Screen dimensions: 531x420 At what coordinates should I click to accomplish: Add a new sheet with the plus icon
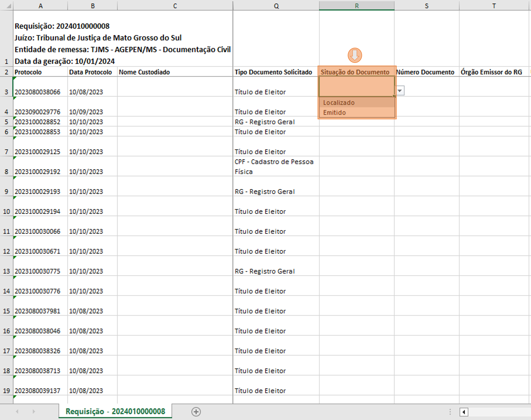[x=196, y=411]
